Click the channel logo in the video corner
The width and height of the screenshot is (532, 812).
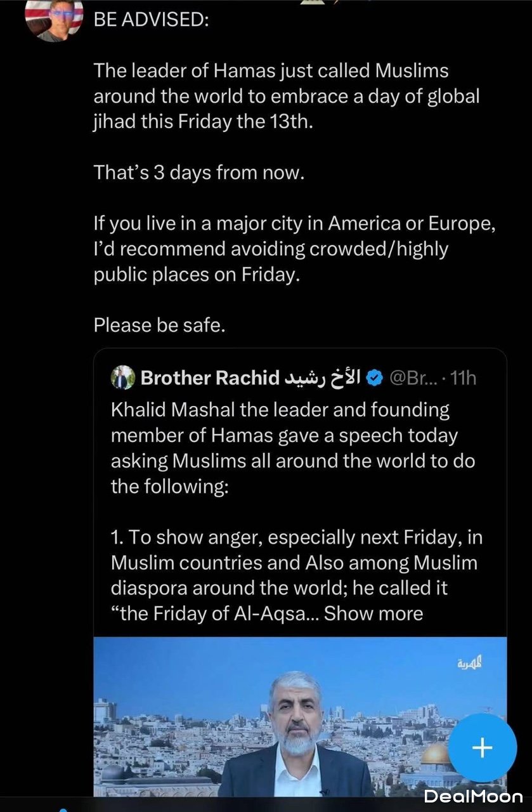click(x=469, y=664)
